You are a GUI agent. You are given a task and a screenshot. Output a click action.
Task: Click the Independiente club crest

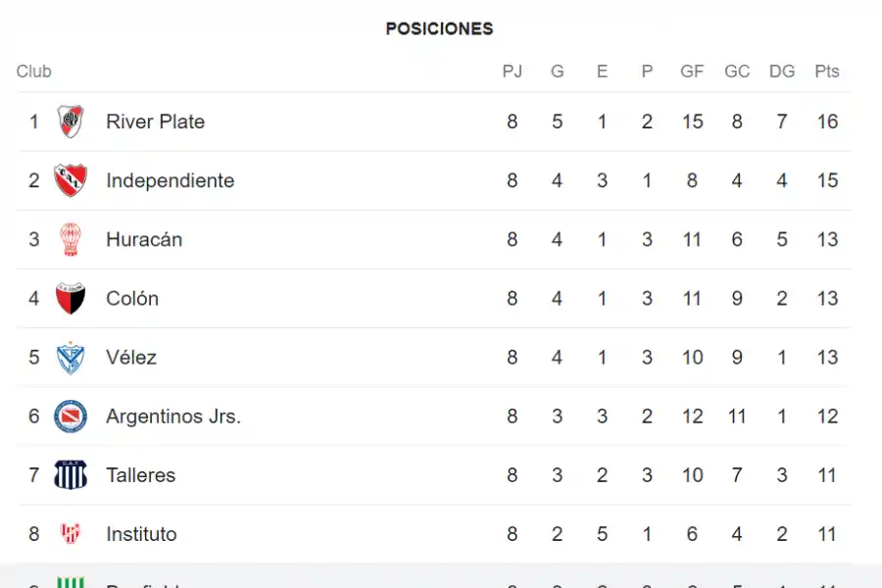tap(71, 180)
